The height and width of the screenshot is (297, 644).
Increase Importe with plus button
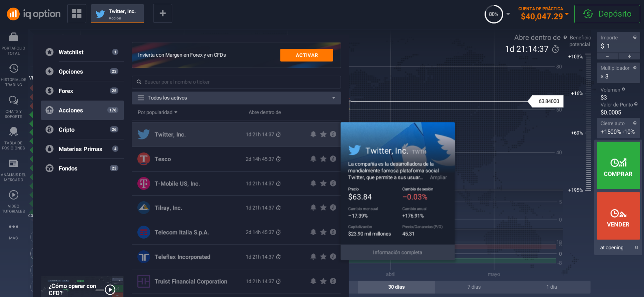[629, 56]
